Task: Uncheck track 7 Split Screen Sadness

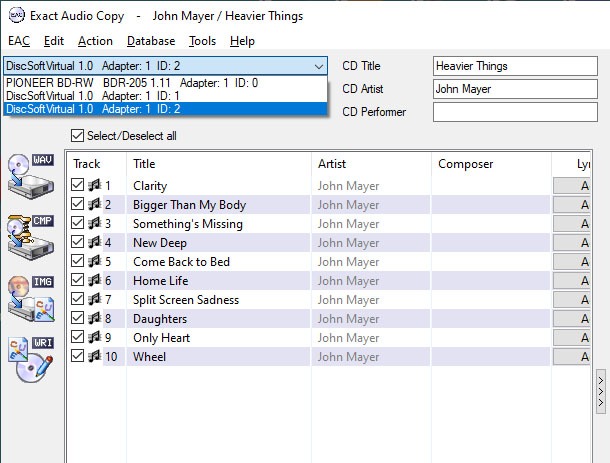Action: (x=77, y=299)
